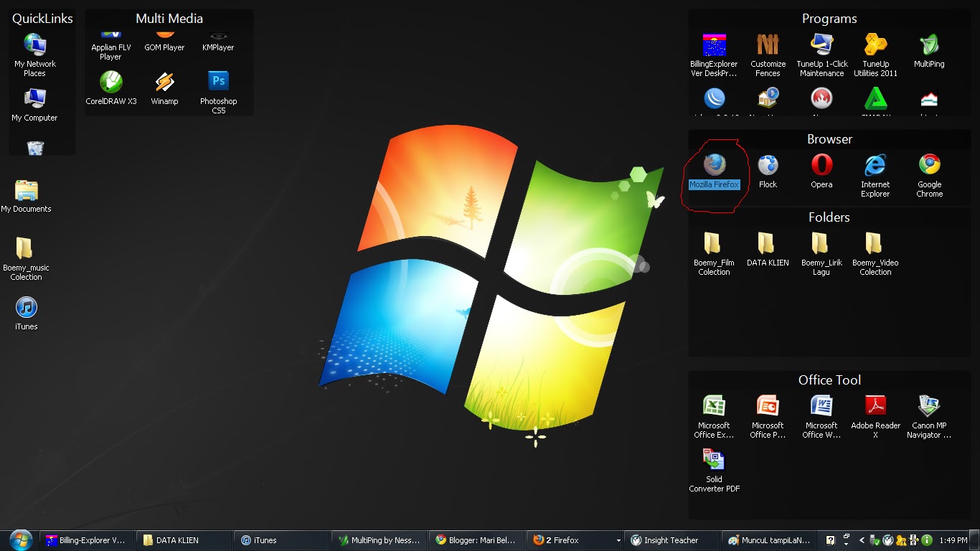Select the Programs fence title
Screen dimensions: 980x551
coord(829,19)
